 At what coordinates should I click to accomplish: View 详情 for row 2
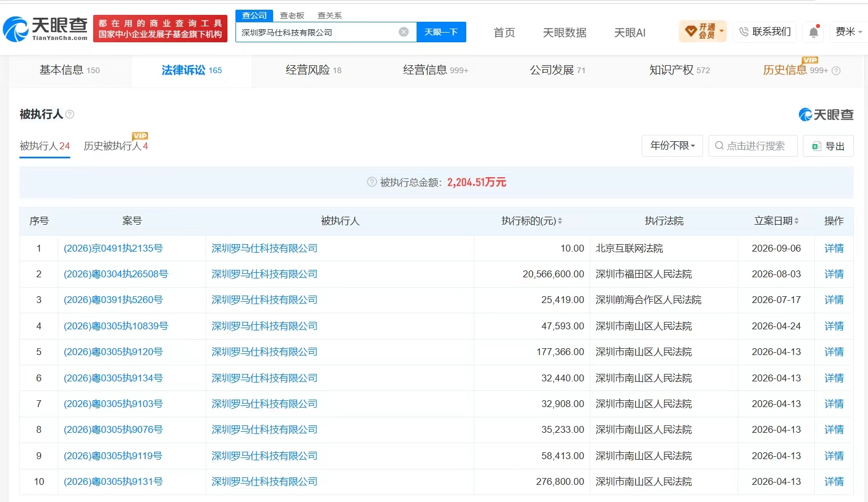pos(834,274)
